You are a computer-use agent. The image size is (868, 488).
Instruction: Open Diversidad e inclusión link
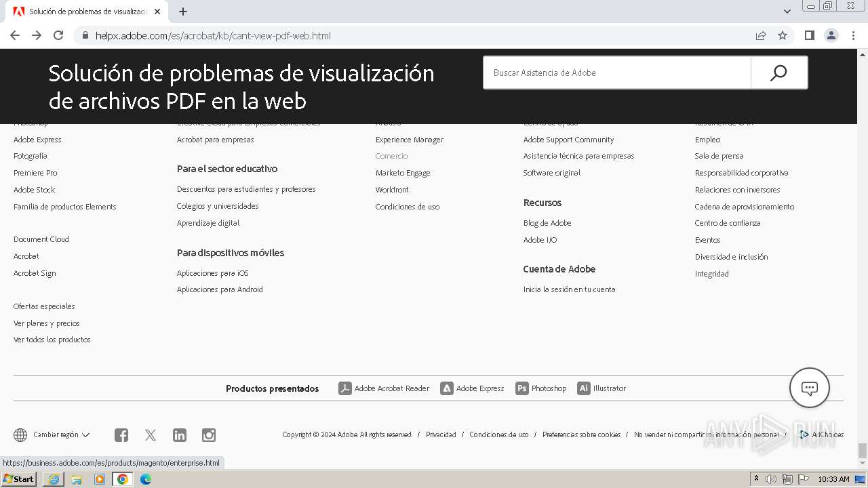coord(731,257)
